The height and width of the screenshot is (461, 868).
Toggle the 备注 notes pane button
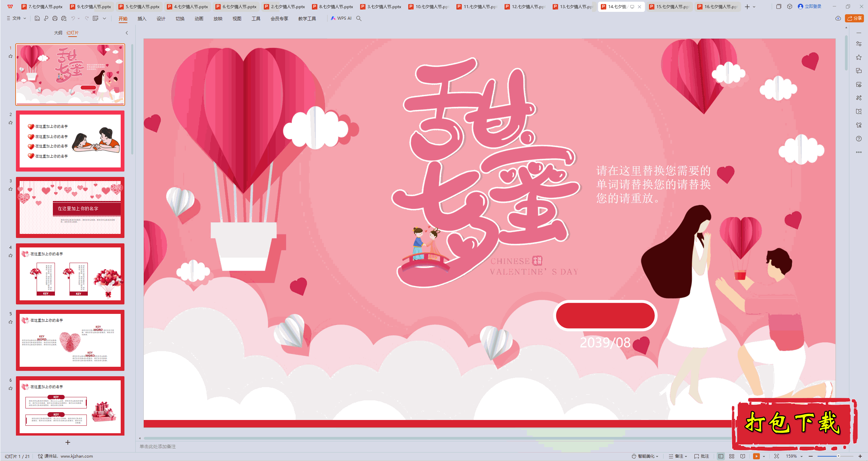coord(678,456)
